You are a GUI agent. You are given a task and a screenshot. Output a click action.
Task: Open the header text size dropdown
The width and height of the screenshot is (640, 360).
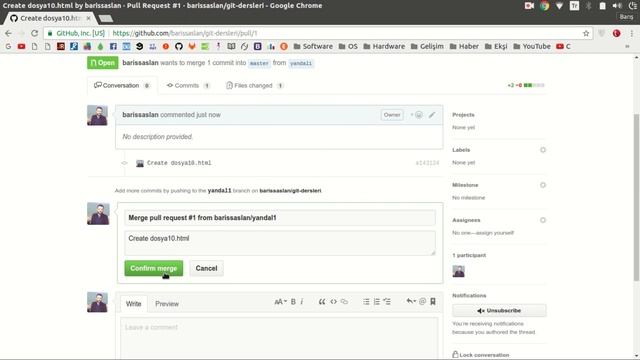pos(280,302)
